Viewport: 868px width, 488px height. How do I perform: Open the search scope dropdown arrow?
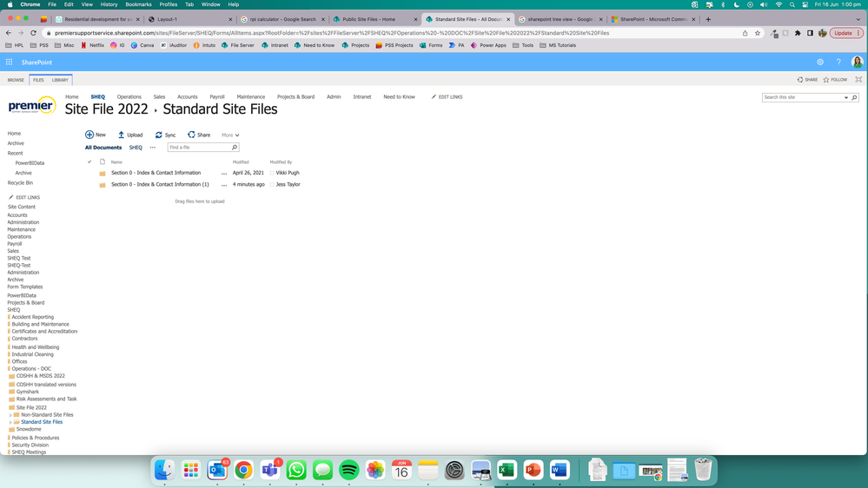pos(846,97)
